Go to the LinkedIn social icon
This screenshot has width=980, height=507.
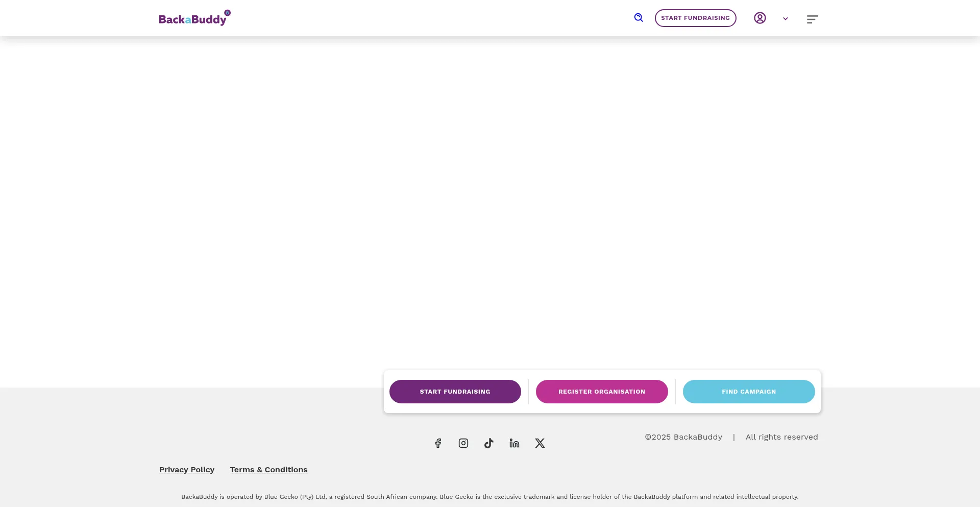tap(514, 443)
